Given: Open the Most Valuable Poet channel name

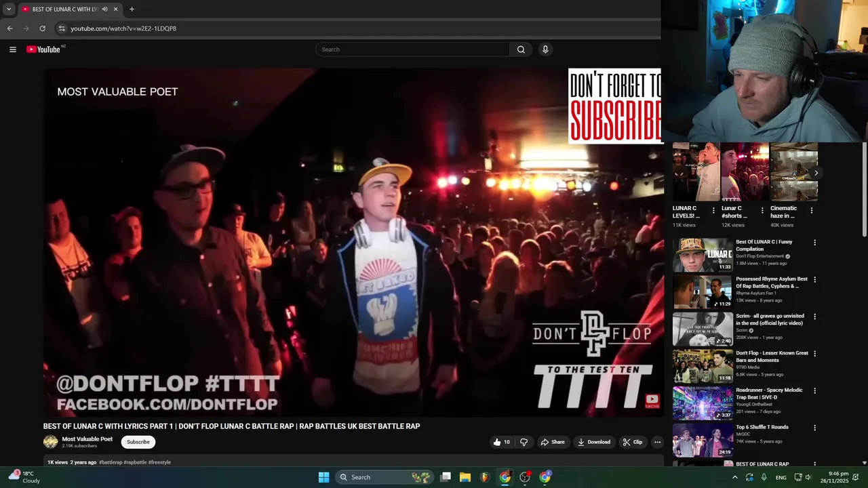Looking at the screenshot, I should (87, 439).
